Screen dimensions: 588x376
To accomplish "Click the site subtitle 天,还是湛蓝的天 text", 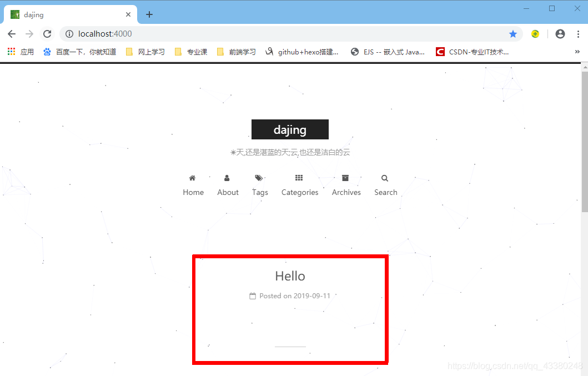I will point(290,152).
